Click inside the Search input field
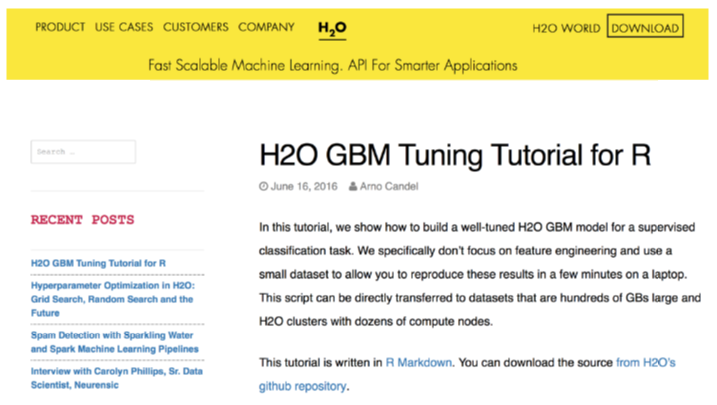717x405 pixels. (x=83, y=152)
